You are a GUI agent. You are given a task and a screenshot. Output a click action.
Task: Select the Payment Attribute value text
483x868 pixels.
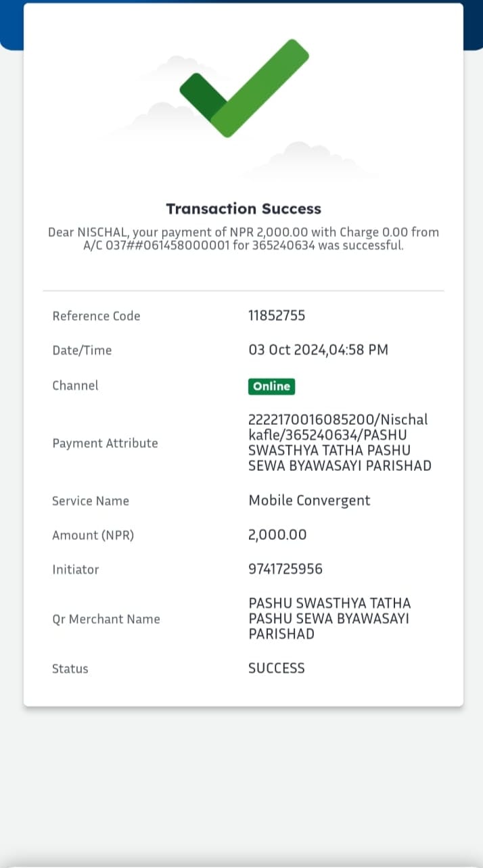click(340, 442)
